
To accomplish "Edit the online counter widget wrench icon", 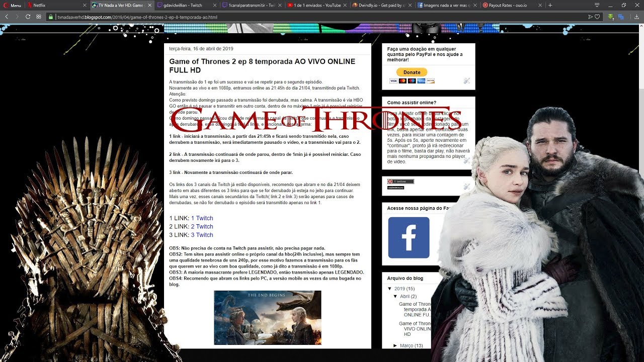I will coord(466,187).
